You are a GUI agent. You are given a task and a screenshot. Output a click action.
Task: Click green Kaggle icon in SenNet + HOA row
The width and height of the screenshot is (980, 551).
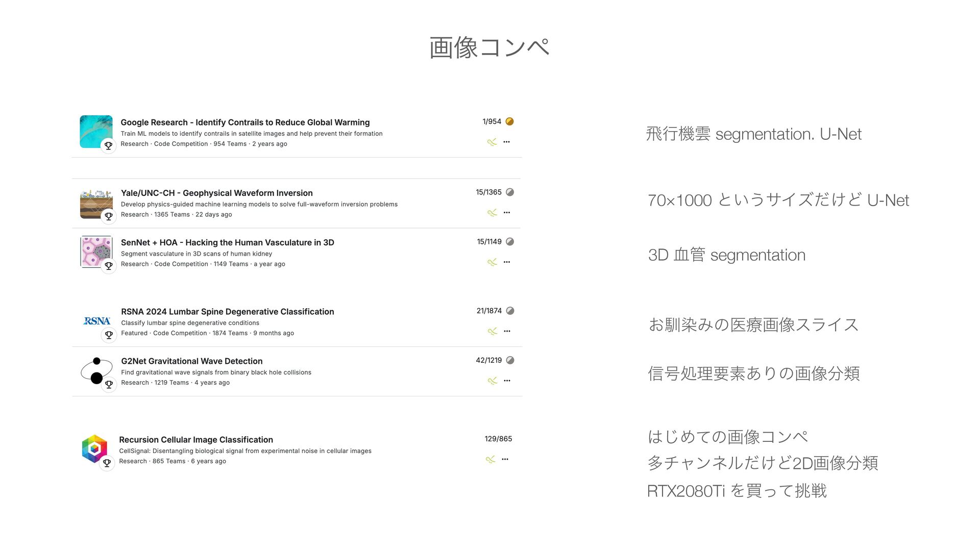pos(492,262)
